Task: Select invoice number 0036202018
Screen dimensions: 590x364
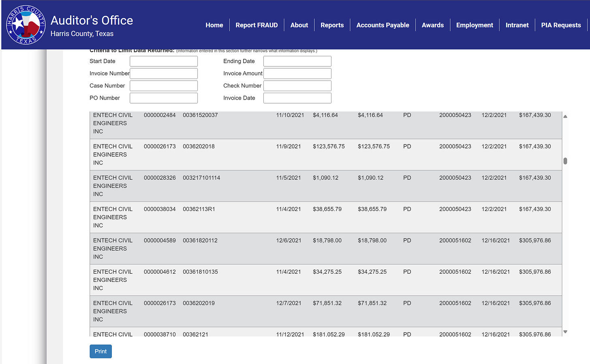Action: click(199, 146)
